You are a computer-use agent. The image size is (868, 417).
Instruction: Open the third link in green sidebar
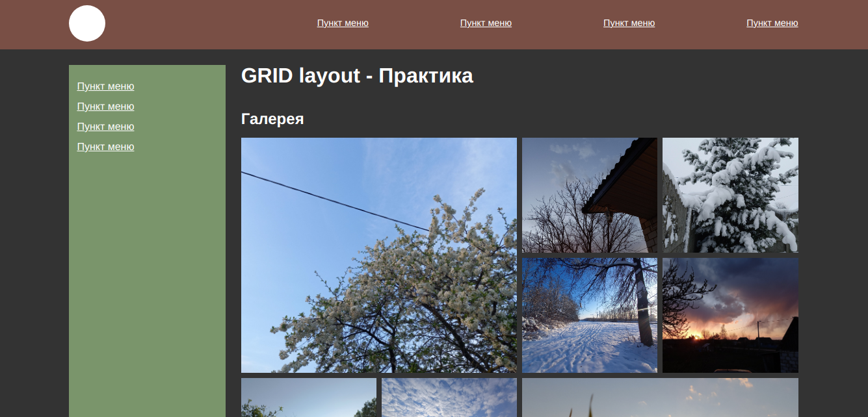105,127
